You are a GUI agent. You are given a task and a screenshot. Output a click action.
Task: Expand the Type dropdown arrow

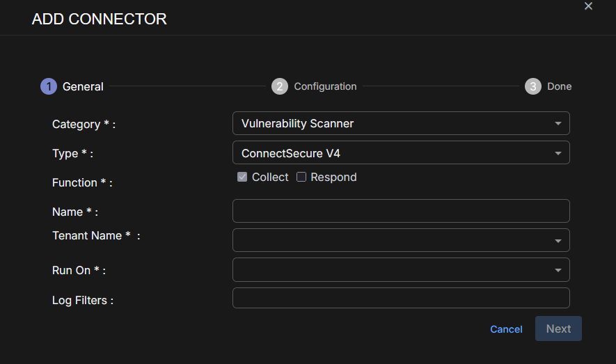tap(558, 153)
